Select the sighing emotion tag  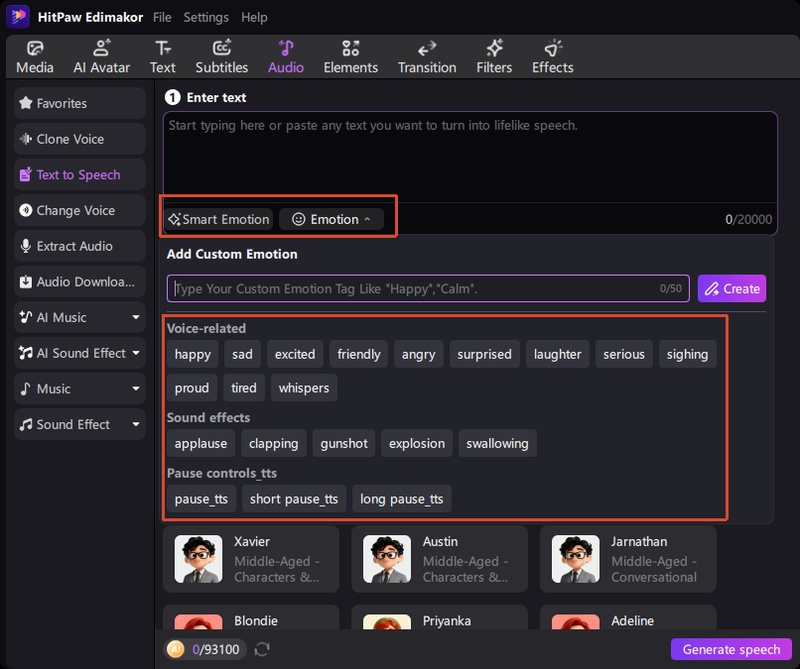687,354
